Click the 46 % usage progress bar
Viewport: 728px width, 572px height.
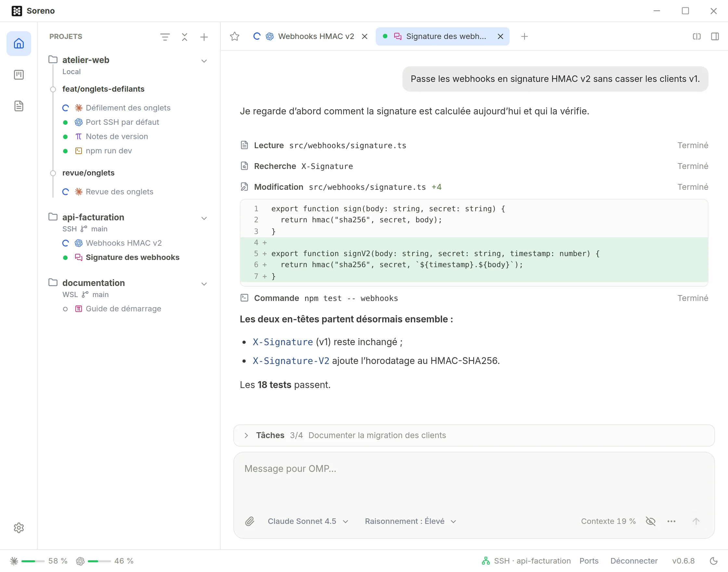(99, 561)
